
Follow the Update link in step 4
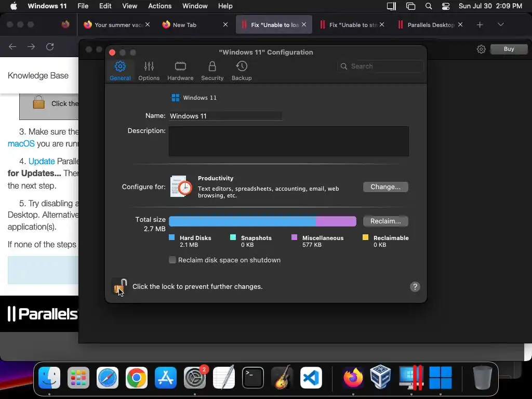(x=42, y=161)
